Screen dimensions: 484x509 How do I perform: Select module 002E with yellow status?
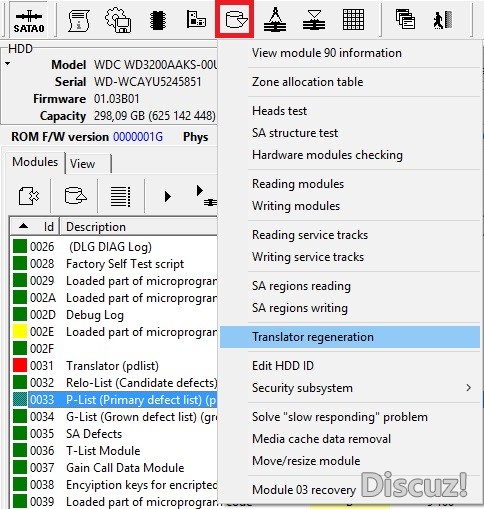[x=115, y=332]
